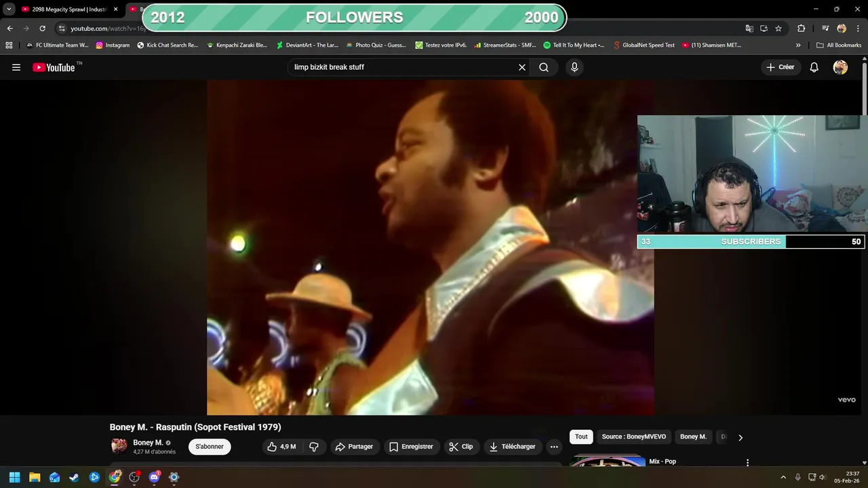The image size is (868, 488).
Task: Open the DeviantArt bookmark
Action: (307, 45)
